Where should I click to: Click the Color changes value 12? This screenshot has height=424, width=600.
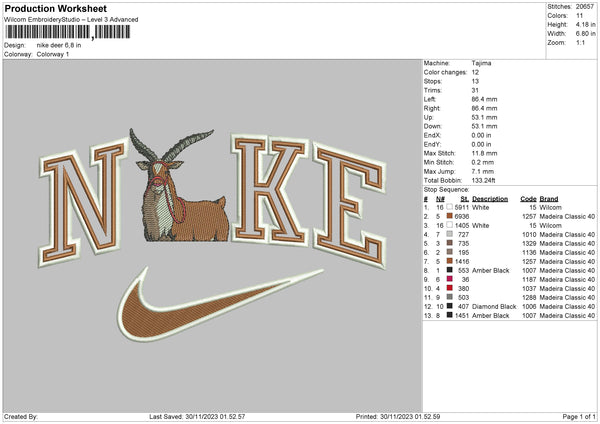(475, 72)
